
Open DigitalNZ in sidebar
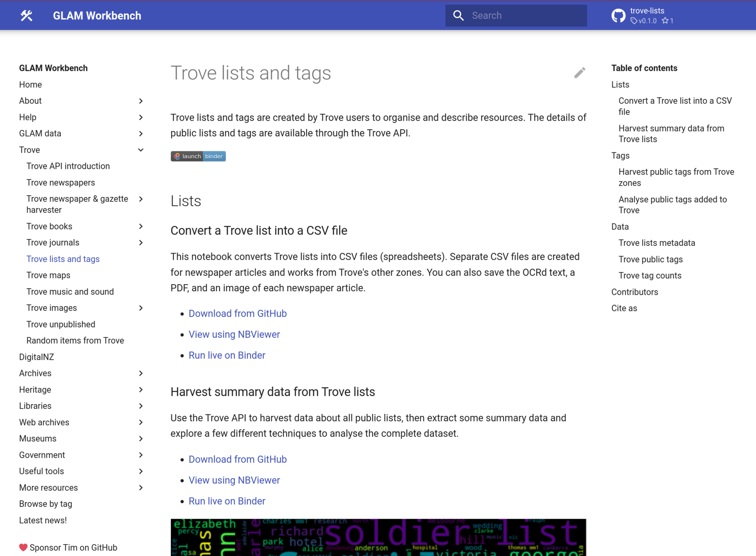tap(36, 357)
